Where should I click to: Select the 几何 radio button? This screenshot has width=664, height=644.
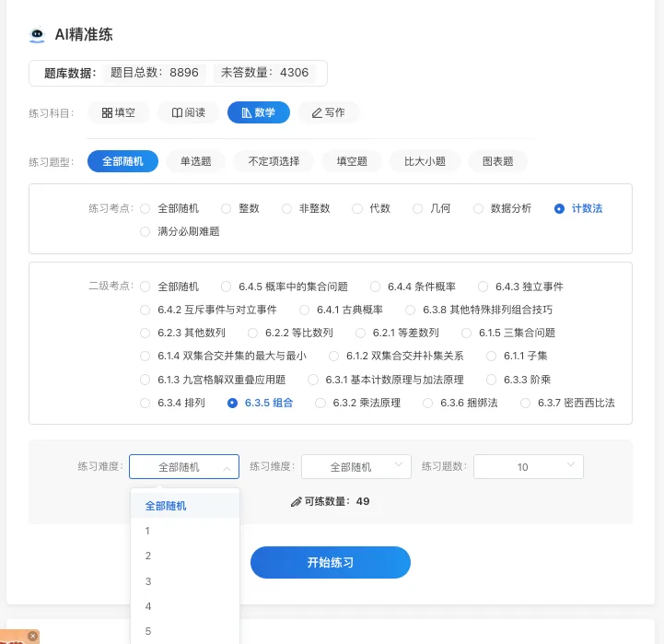[x=418, y=208]
